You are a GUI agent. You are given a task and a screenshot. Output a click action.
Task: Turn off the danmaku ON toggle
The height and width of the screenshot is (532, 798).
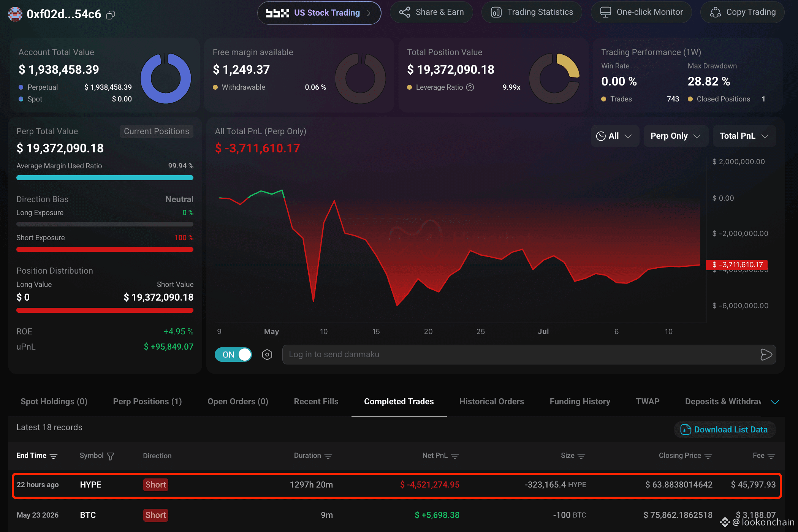coord(233,355)
